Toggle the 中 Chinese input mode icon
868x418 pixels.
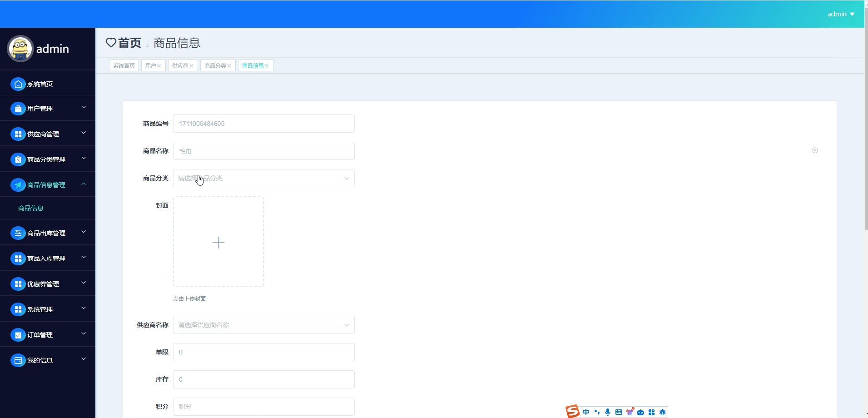click(586, 412)
